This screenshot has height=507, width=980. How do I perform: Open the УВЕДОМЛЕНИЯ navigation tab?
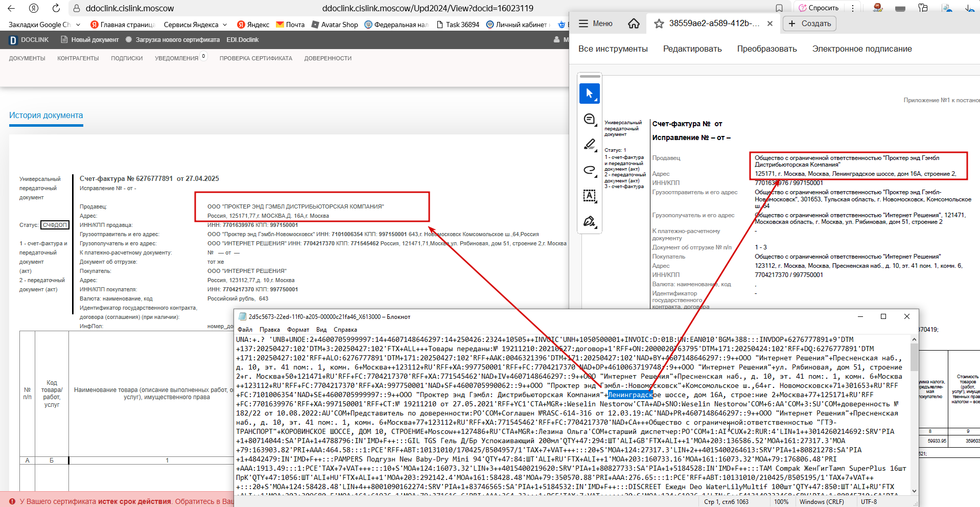click(177, 58)
